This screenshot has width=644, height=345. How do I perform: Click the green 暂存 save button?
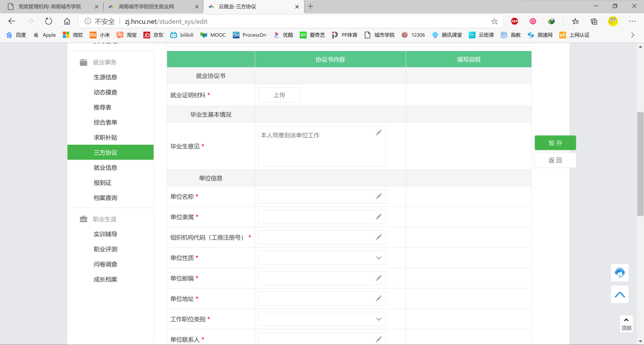coord(555,143)
